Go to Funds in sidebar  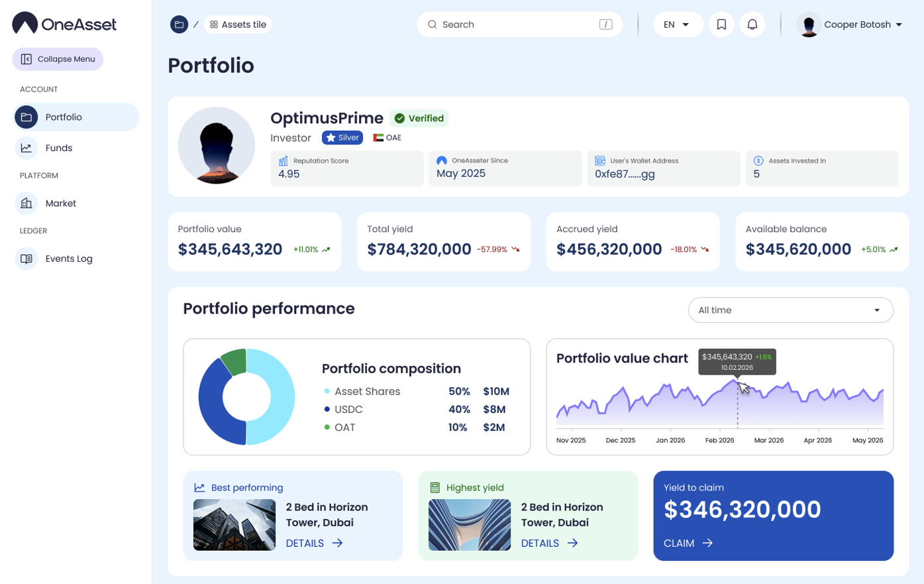coord(58,148)
